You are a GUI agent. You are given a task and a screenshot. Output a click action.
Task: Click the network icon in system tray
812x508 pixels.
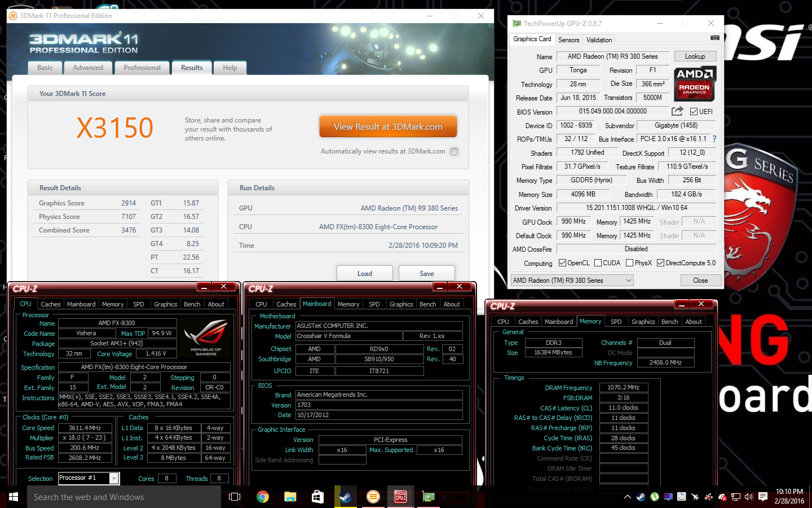point(736,497)
